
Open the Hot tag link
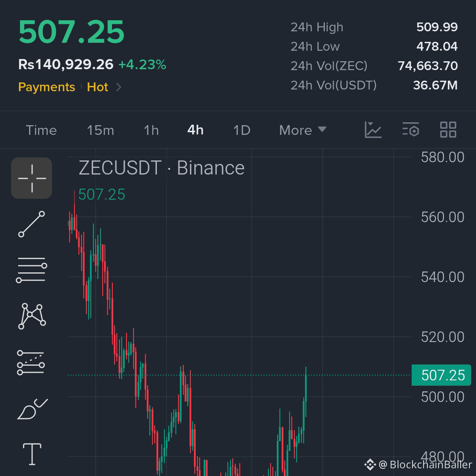pyautogui.click(x=97, y=87)
